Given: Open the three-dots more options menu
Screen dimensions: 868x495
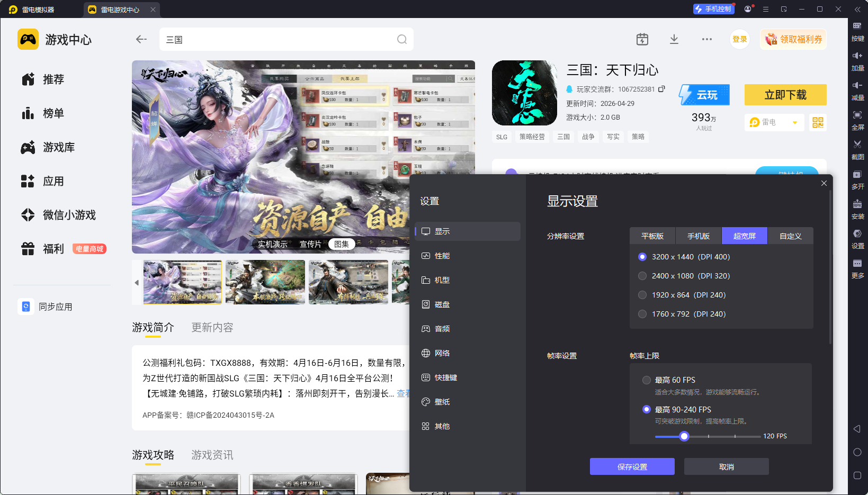Looking at the screenshot, I should click(707, 39).
